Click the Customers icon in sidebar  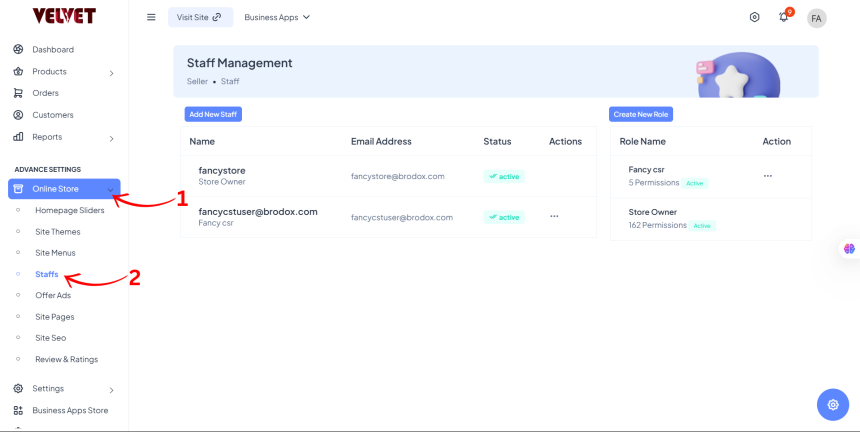click(x=18, y=115)
